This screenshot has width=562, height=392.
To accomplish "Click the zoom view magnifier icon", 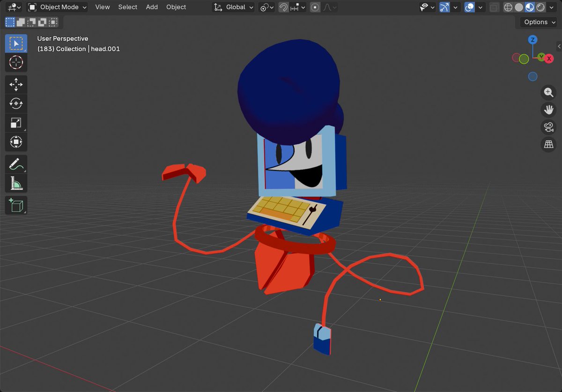I will [x=548, y=92].
